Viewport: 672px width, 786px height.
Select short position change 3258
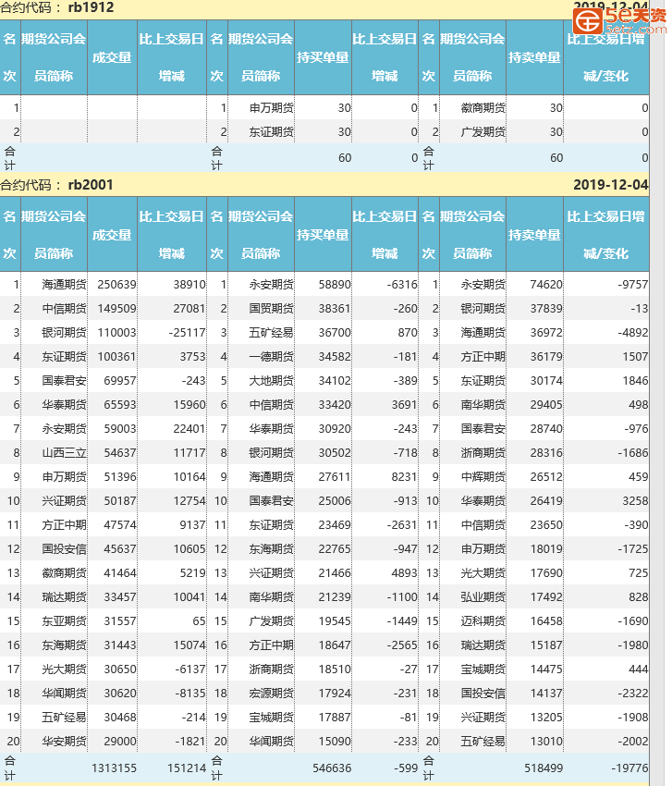point(635,501)
